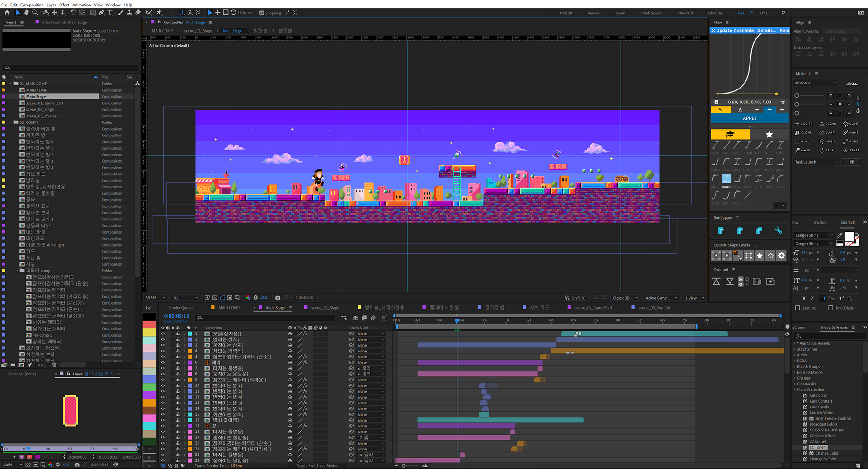Select the Draft 3D button
The width and height of the screenshot is (868, 469).
tap(575, 298)
